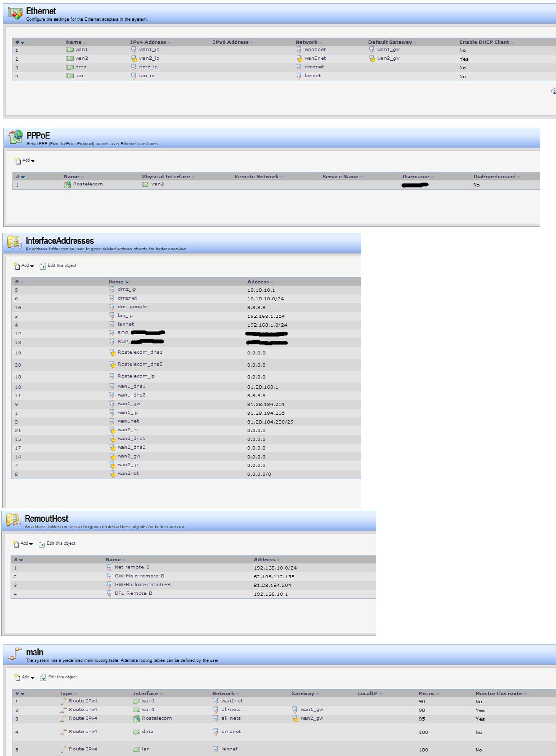Click the Net-remote-B address icon
This screenshot has width=556, height=756.
click(109, 567)
